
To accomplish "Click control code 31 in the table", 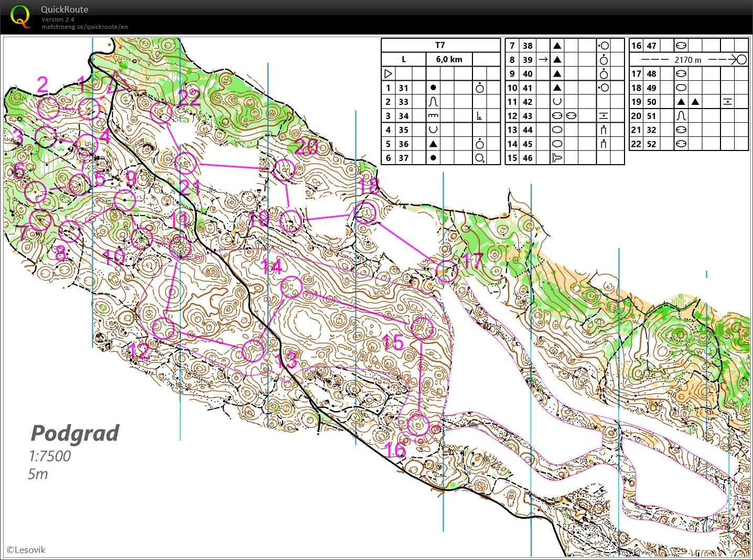I will pyautogui.click(x=403, y=88).
